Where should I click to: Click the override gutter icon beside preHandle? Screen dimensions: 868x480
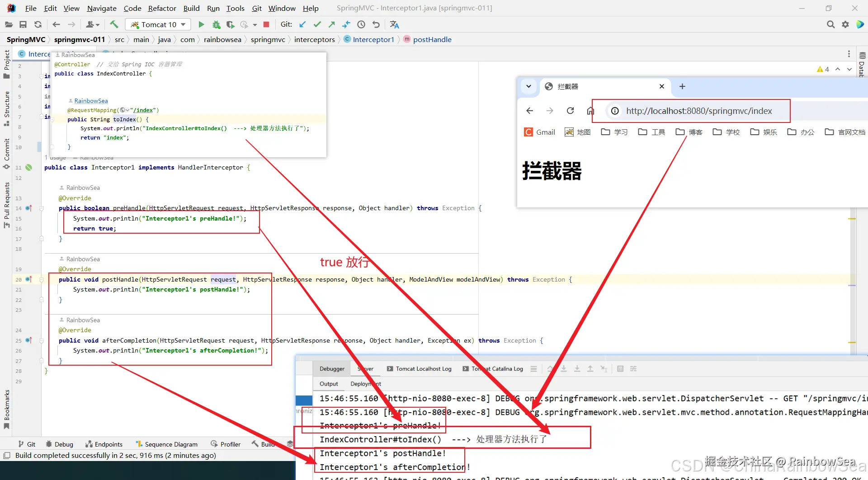tap(29, 208)
